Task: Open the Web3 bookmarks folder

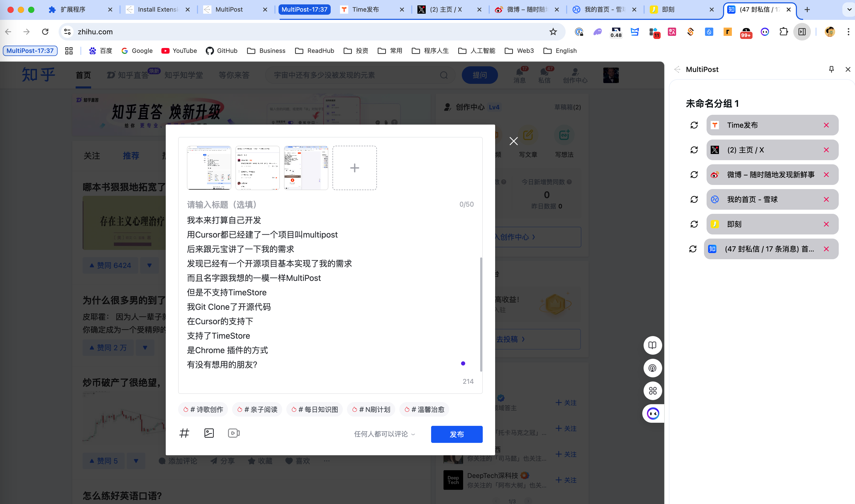Action: click(519, 51)
